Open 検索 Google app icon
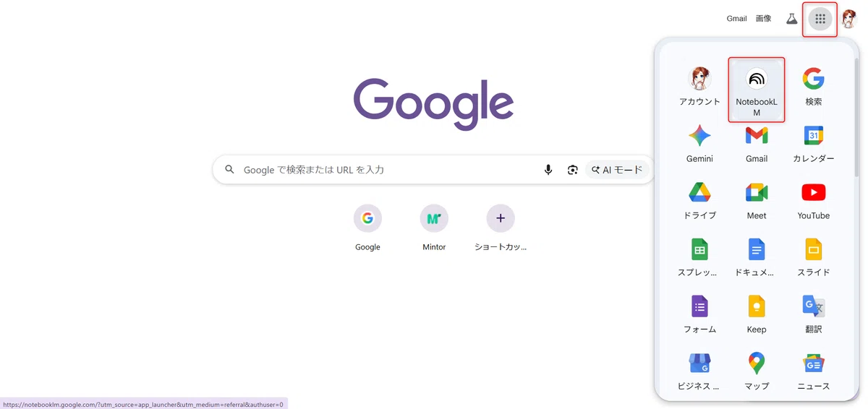This screenshot has height=409, width=868. click(814, 87)
